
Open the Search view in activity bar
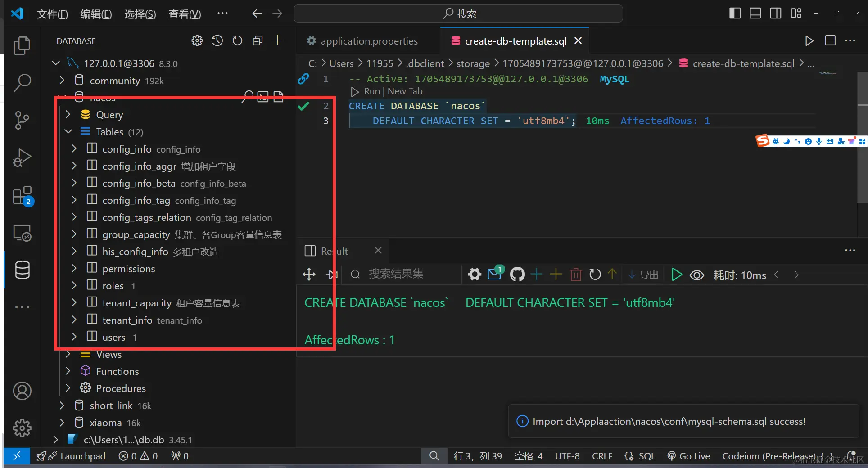coord(22,83)
